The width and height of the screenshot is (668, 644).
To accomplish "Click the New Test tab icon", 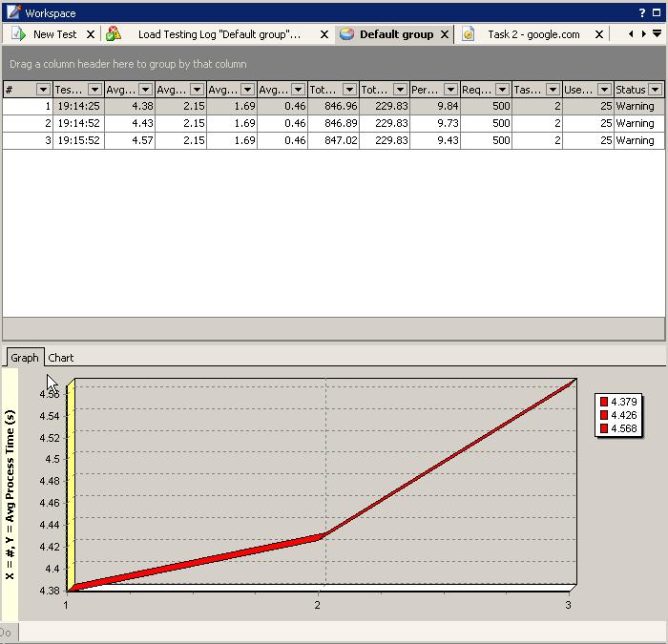I will [x=17, y=34].
